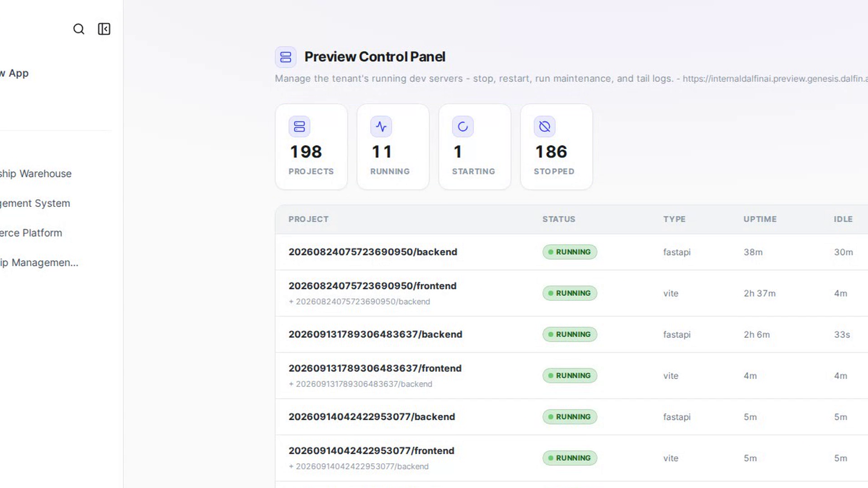868x488 pixels.
Task: Click RUNNING badge with 2h 37m uptime
Action: pyautogui.click(x=570, y=293)
